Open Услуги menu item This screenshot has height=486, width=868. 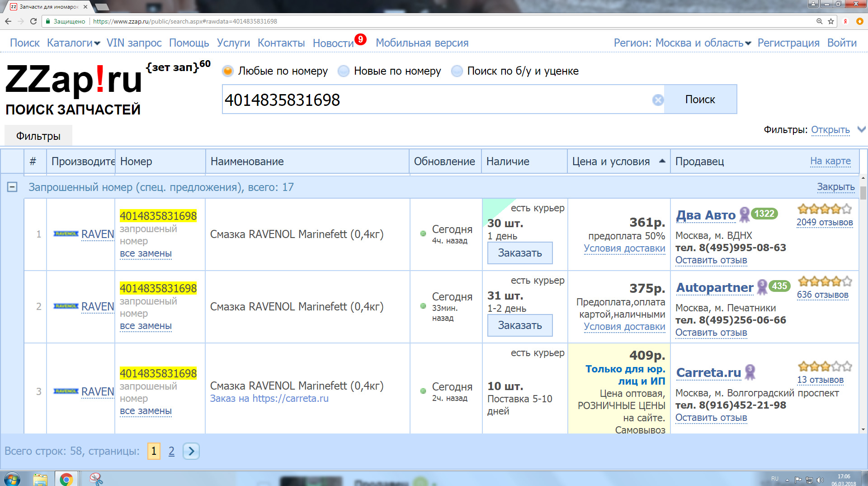[233, 43]
